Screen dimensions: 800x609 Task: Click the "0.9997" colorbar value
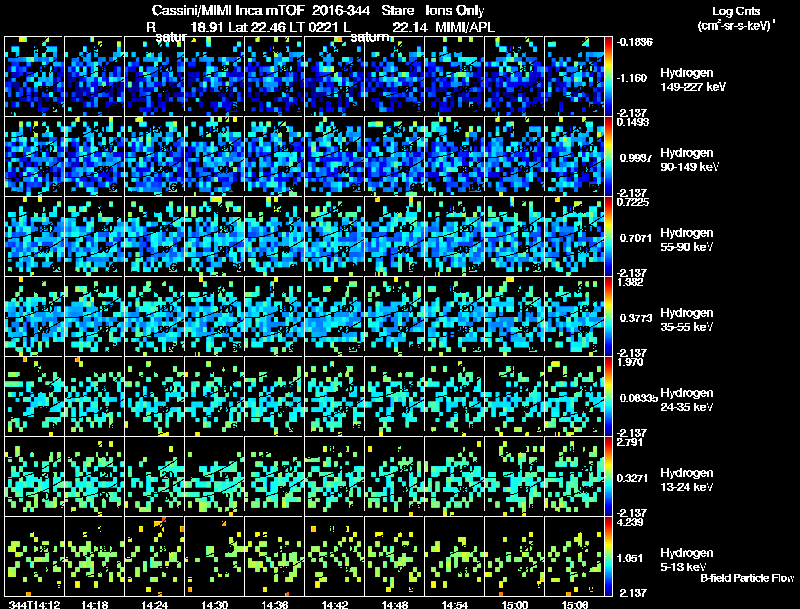[x=636, y=158]
